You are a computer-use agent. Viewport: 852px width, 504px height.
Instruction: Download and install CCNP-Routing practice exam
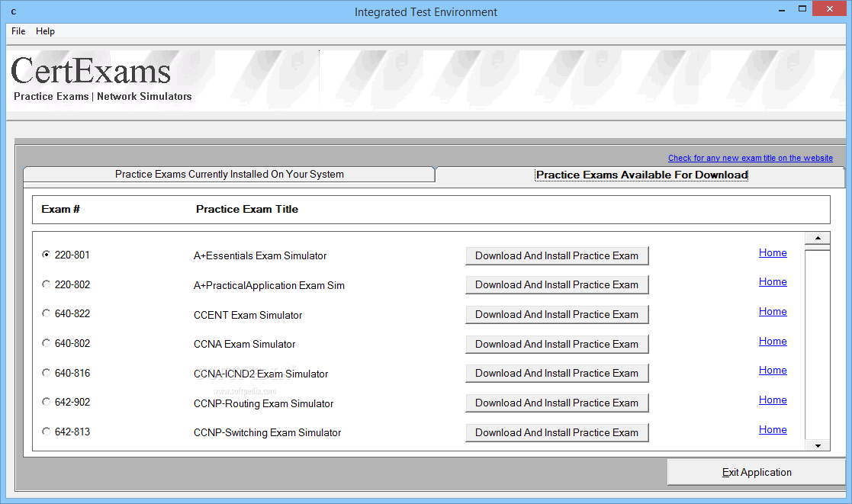coord(557,403)
